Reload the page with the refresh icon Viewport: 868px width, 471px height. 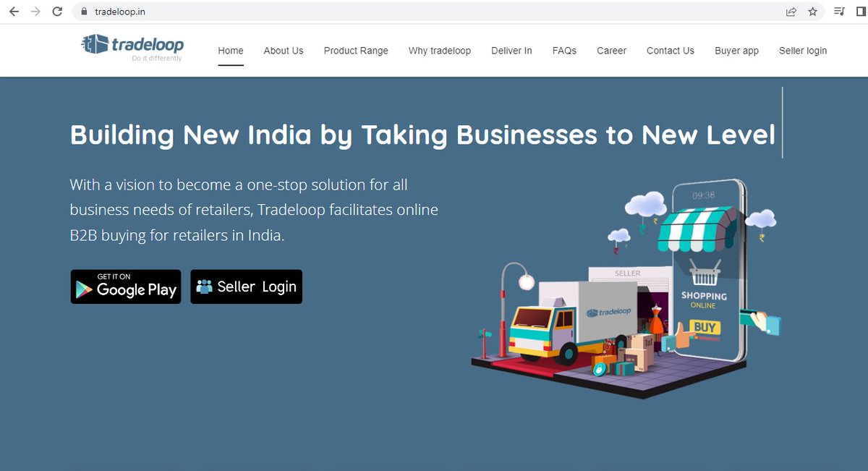click(57, 12)
